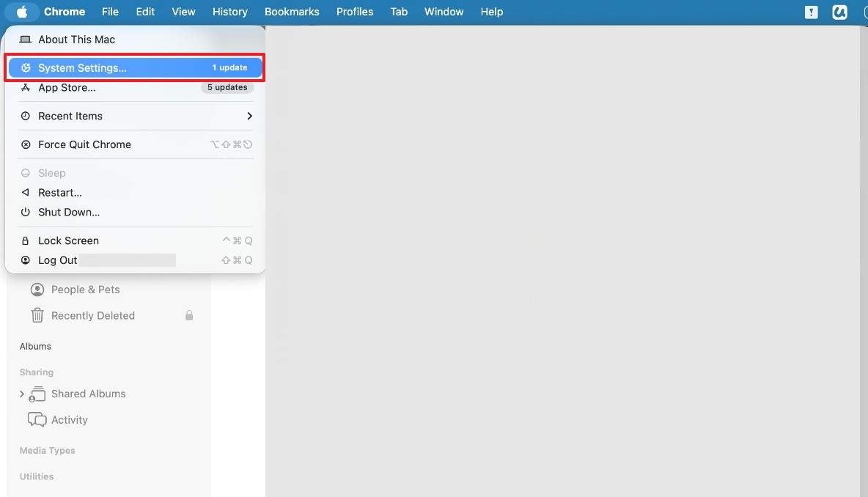The image size is (868, 497).
Task: Open the View menu
Action: pos(183,12)
